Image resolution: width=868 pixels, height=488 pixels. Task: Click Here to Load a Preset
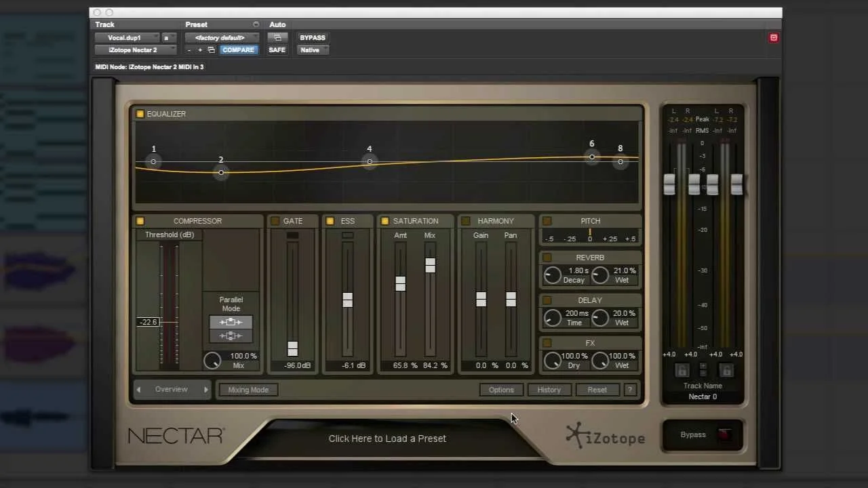pos(387,439)
